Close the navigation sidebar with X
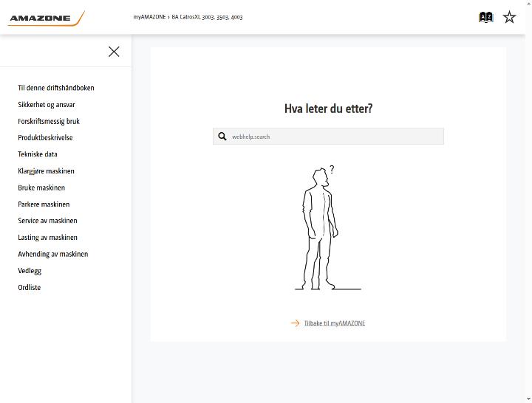 point(114,52)
